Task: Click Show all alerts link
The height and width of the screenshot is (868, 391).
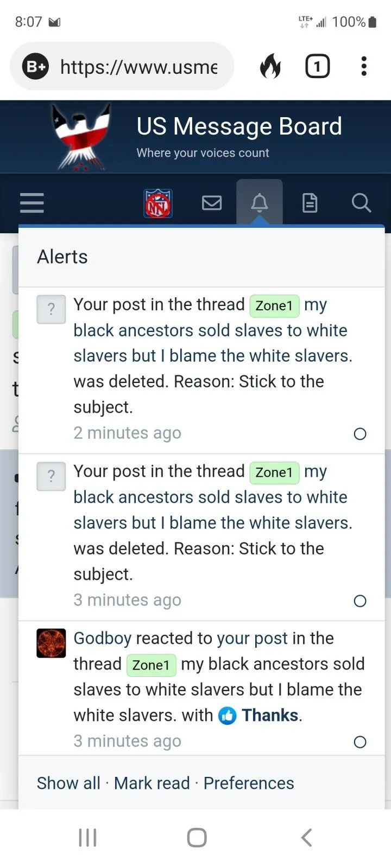Action: tap(68, 783)
